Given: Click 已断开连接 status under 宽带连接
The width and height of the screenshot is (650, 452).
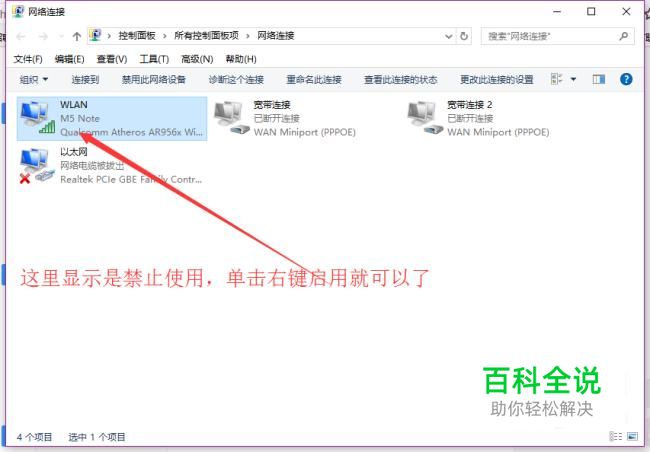Looking at the screenshot, I should click(276, 119).
